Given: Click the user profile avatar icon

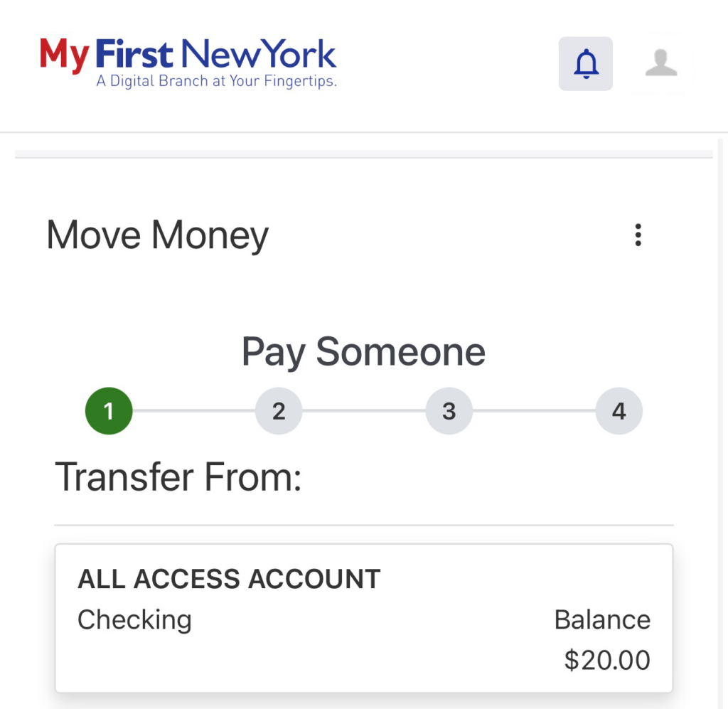Looking at the screenshot, I should [660, 64].
